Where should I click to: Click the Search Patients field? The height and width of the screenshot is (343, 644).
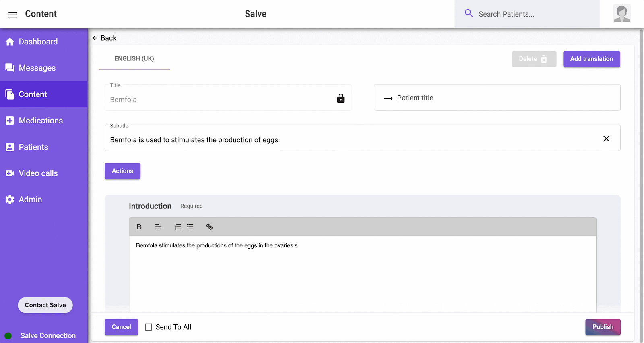527,14
